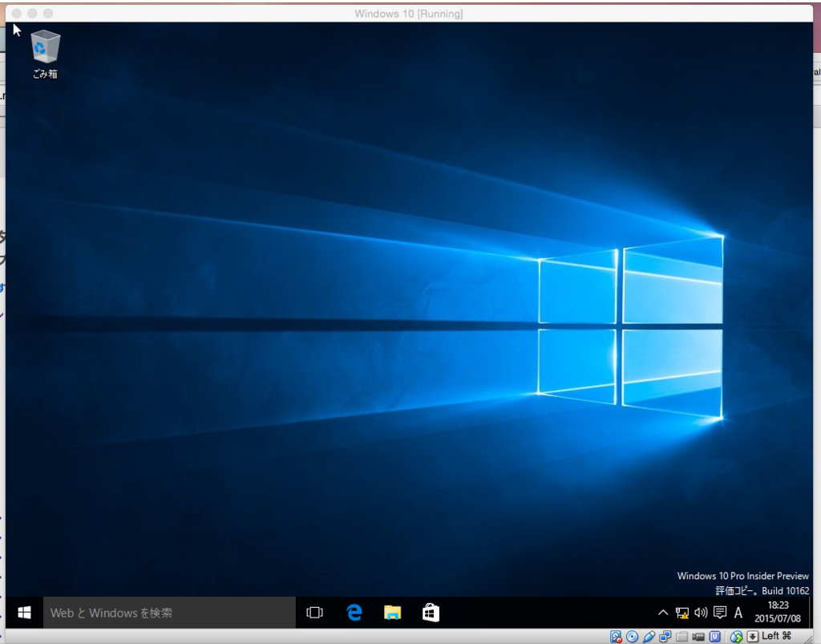Open the volume control speaker icon
The image size is (821, 644).
[x=701, y=613]
